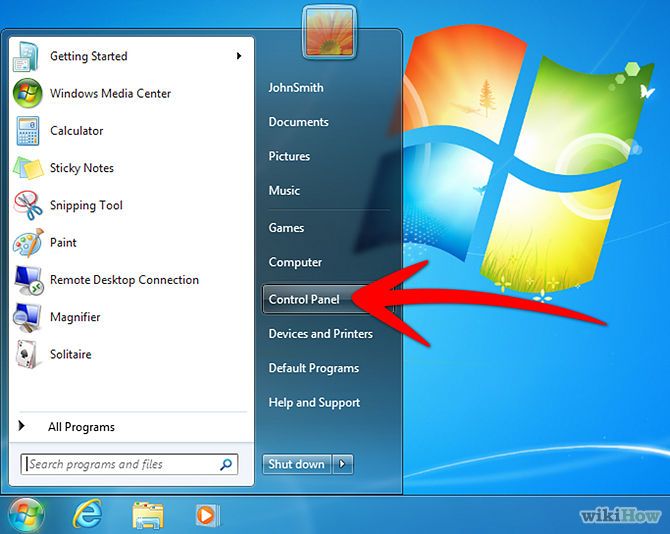
Task: Select the Solitaire label
Action: pyautogui.click(x=71, y=354)
